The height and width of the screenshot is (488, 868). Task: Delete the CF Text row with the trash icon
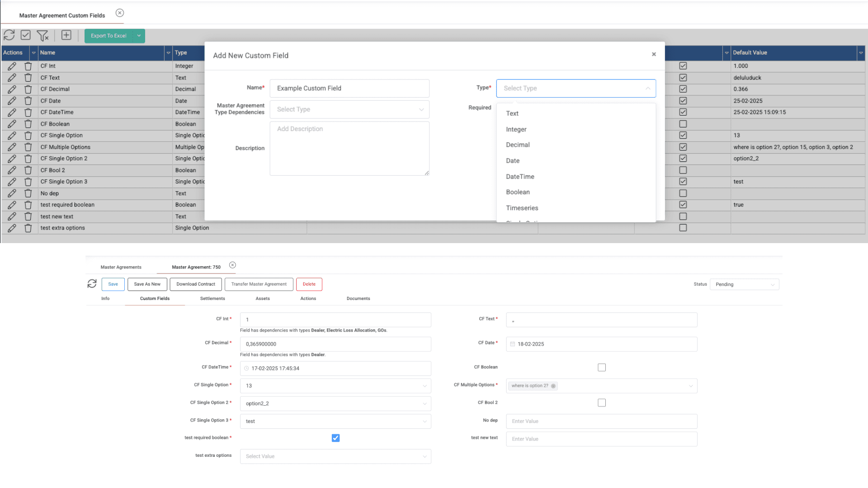pyautogui.click(x=28, y=78)
